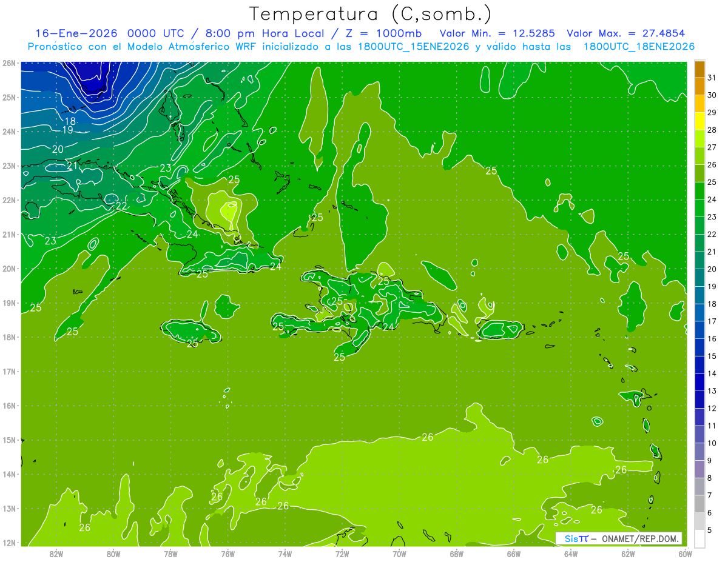Click the 12N latitude axis label

9,543
